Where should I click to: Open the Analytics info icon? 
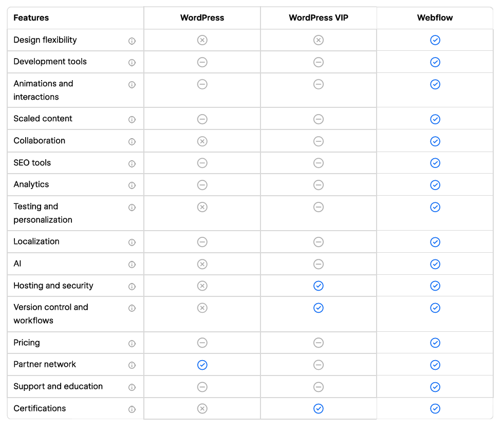132,185
